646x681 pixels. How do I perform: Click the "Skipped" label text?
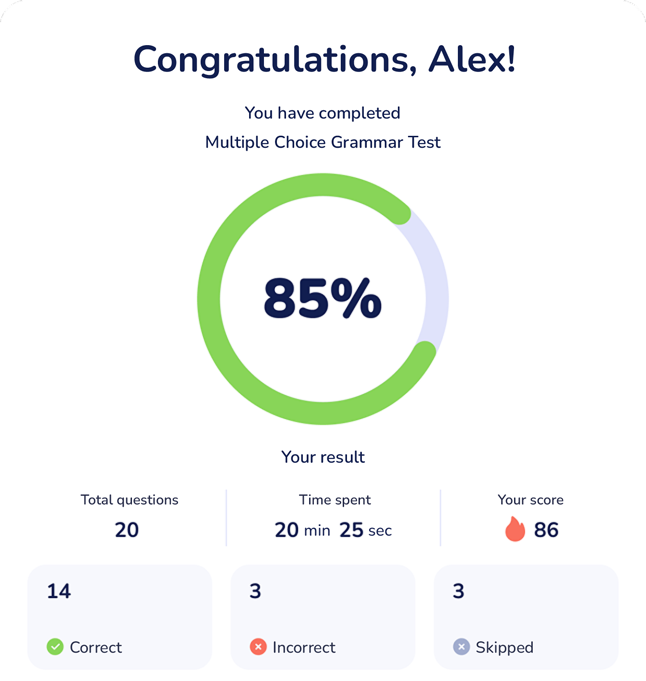point(505,647)
